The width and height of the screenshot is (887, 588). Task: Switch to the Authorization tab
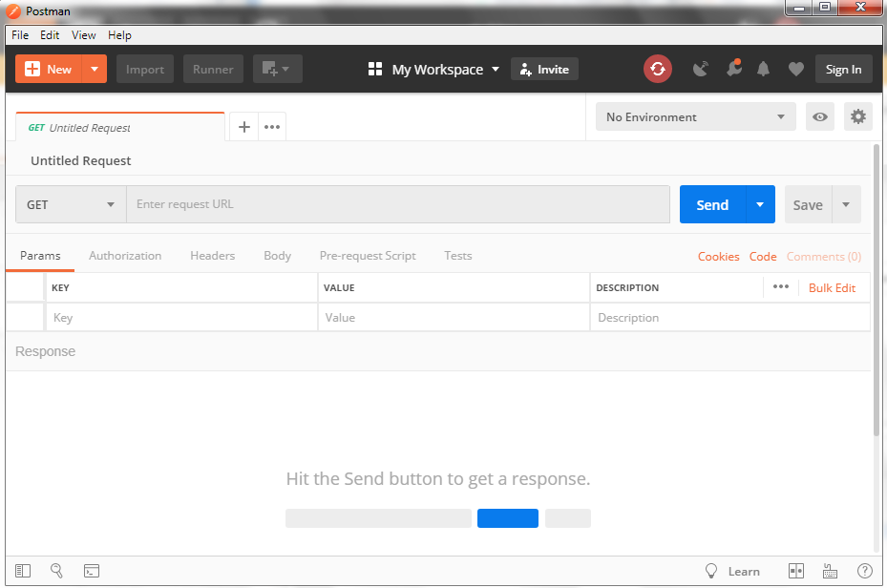[125, 256]
